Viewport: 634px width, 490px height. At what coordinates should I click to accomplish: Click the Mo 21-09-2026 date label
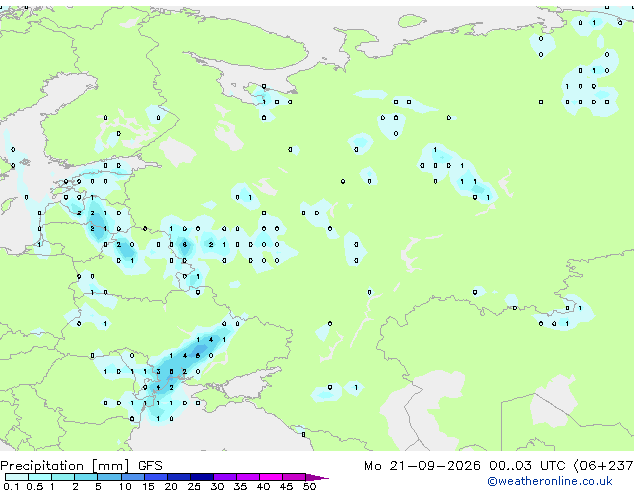(x=422, y=466)
